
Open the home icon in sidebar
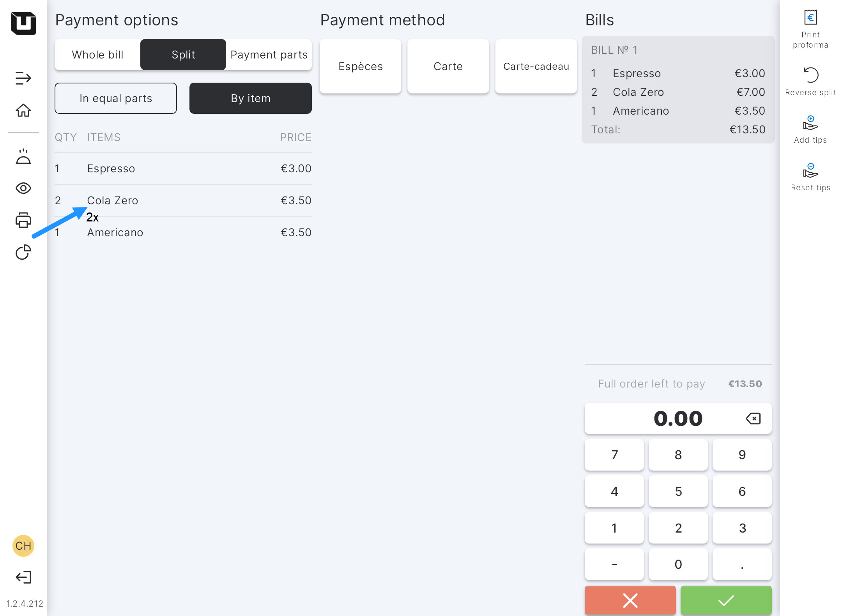23,110
